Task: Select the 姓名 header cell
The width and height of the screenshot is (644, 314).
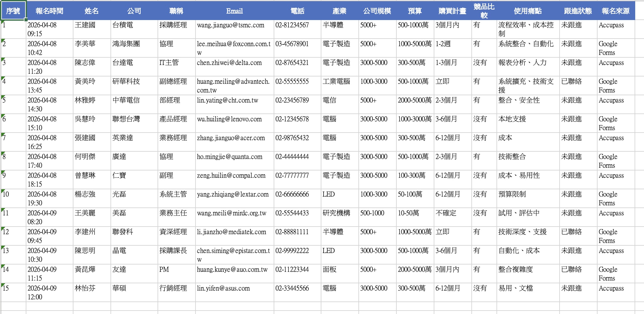Action: click(x=92, y=11)
